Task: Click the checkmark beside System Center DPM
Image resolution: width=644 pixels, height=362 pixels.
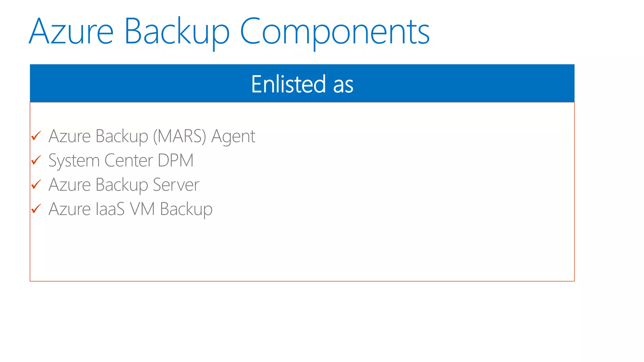Action: click(x=36, y=160)
